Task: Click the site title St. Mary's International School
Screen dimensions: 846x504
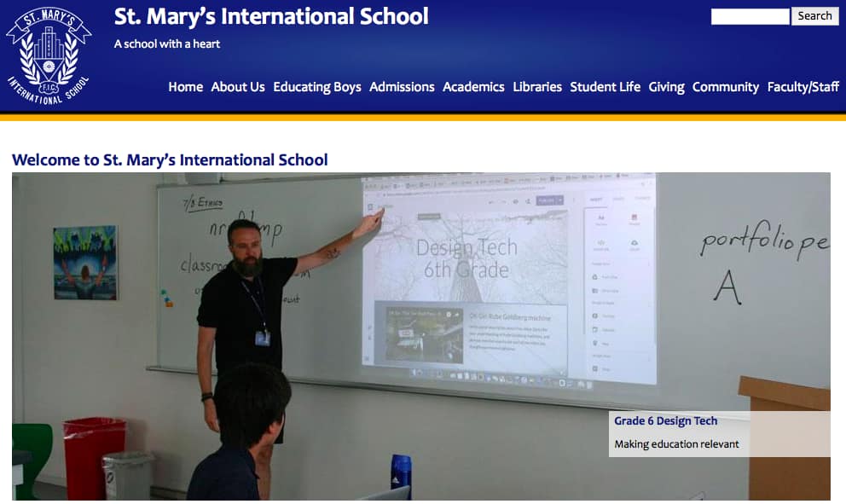Action: pyautogui.click(x=271, y=16)
